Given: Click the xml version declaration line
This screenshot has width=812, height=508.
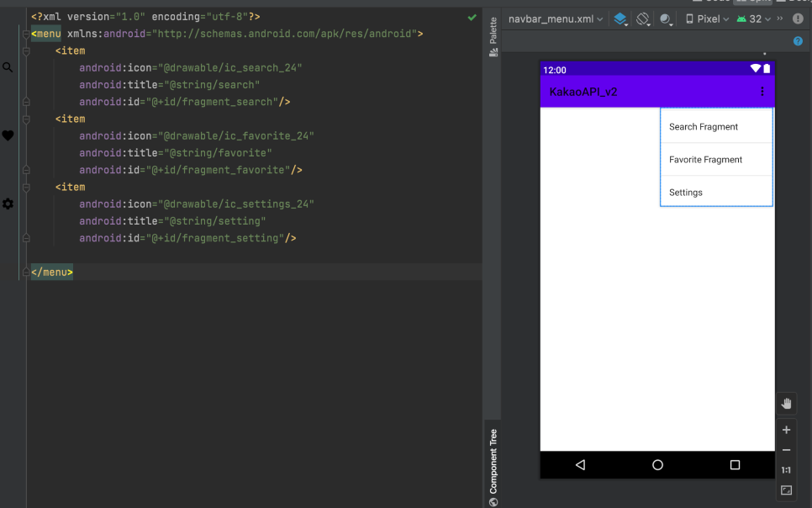Looking at the screenshot, I should pos(145,17).
